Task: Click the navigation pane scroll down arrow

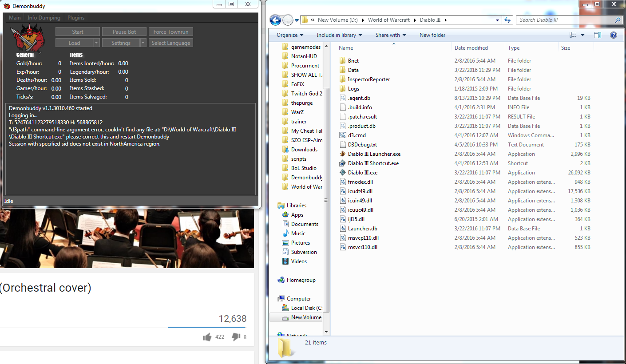Action: tap(327, 332)
